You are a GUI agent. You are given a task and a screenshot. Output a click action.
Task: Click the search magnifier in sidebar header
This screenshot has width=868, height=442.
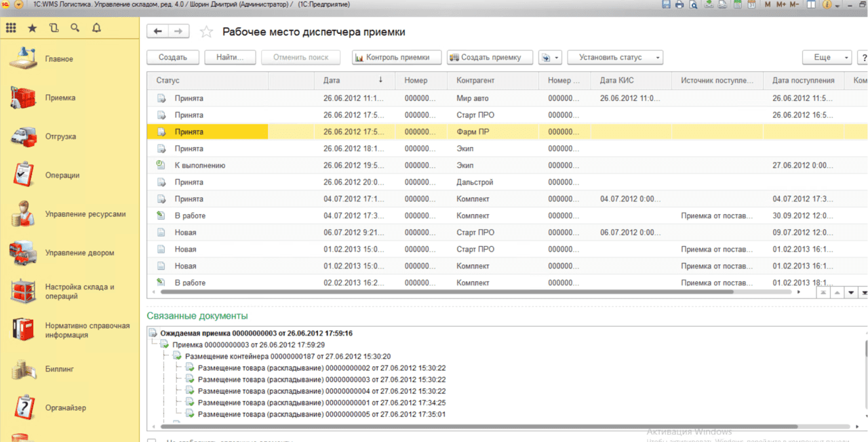click(x=75, y=28)
